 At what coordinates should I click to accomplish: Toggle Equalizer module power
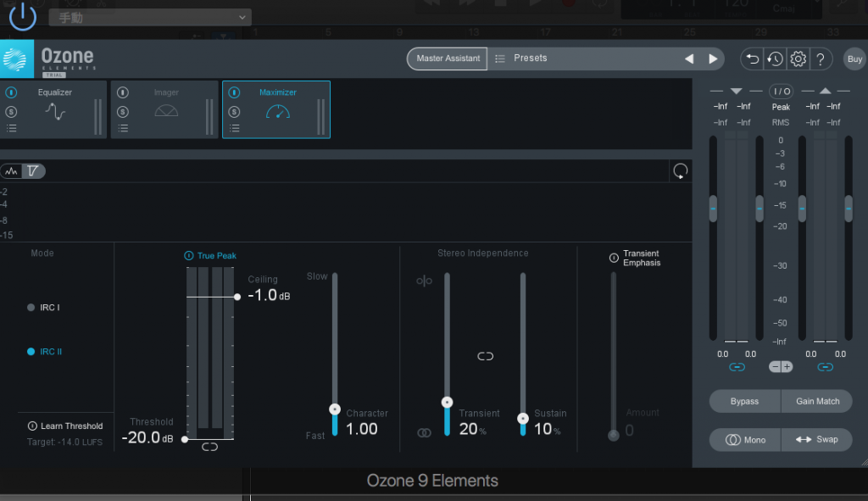click(x=11, y=92)
